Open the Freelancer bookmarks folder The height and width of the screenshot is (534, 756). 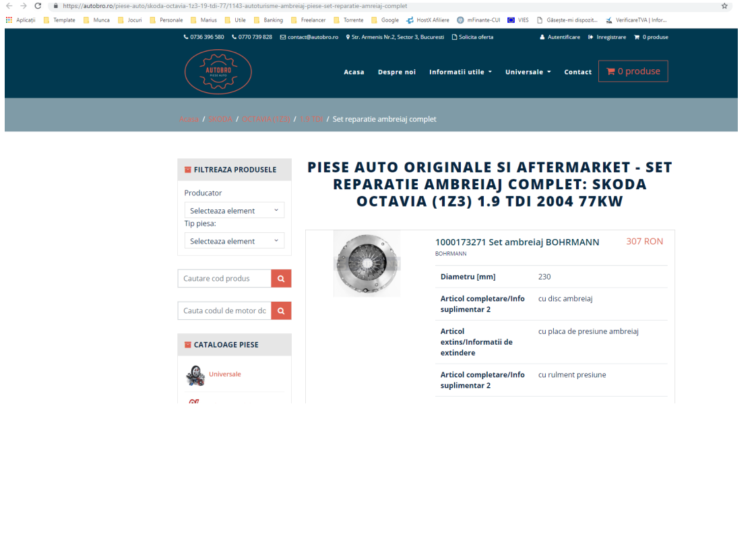[x=308, y=20]
